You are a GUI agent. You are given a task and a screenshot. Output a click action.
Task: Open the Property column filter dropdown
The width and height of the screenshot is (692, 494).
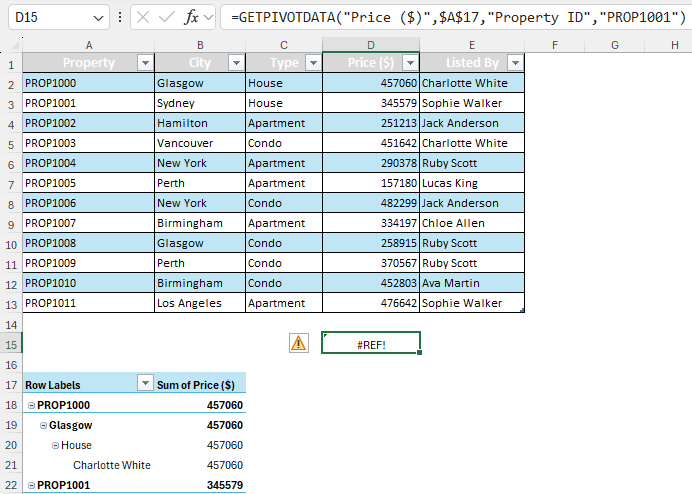click(145, 63)
